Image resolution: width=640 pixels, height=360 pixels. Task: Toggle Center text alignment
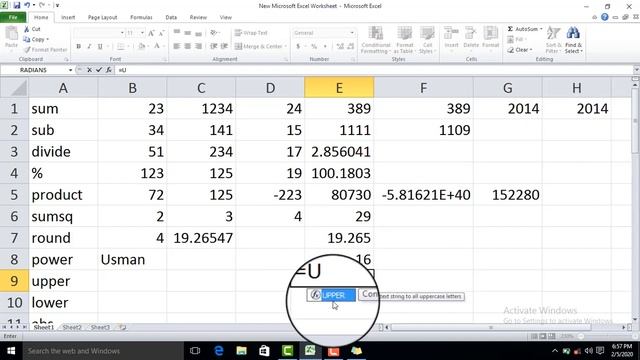187,46
